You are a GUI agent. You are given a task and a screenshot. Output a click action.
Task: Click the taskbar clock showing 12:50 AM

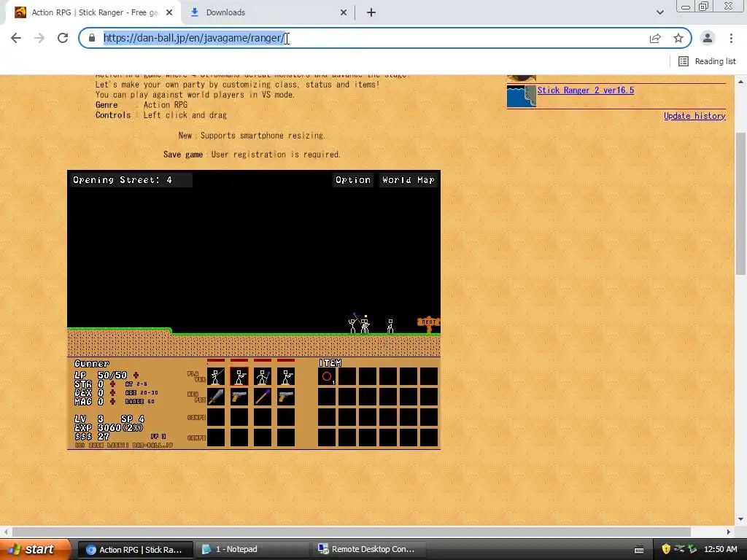click(720, 549)
